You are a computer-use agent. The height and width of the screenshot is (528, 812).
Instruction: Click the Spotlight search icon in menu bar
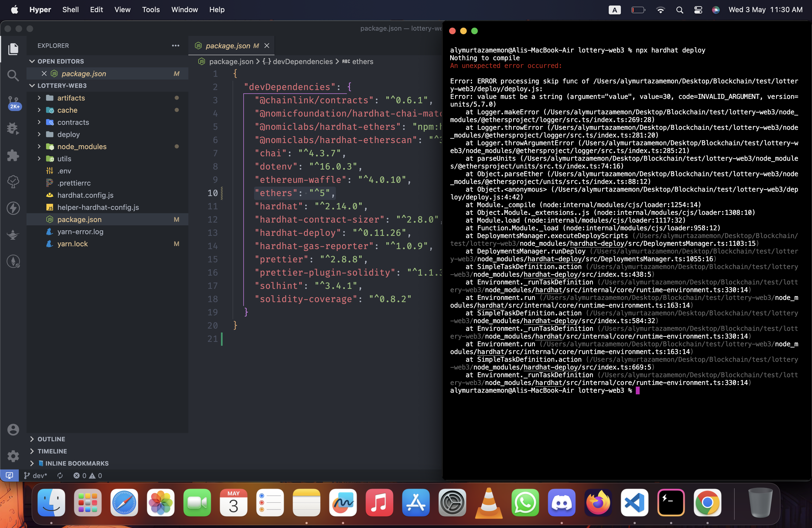coord(680,10)
